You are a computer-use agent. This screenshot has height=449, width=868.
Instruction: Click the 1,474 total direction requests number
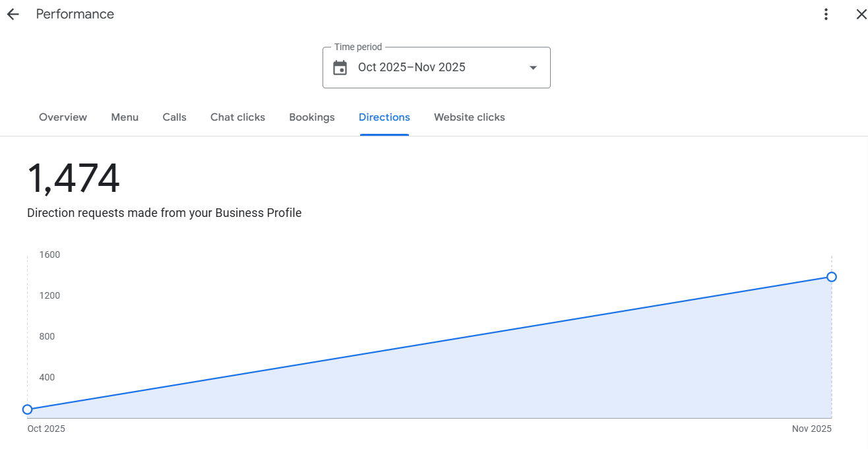(73, 179)
